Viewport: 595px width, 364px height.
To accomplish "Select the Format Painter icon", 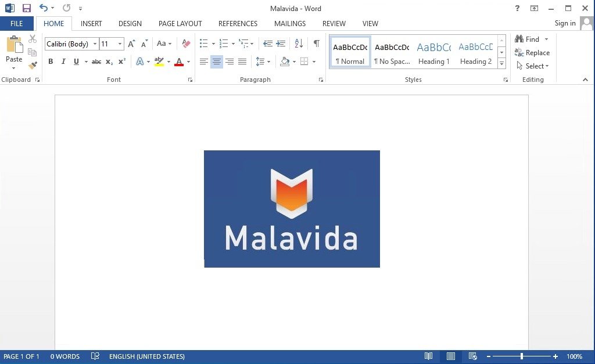I will coord(33,65).
